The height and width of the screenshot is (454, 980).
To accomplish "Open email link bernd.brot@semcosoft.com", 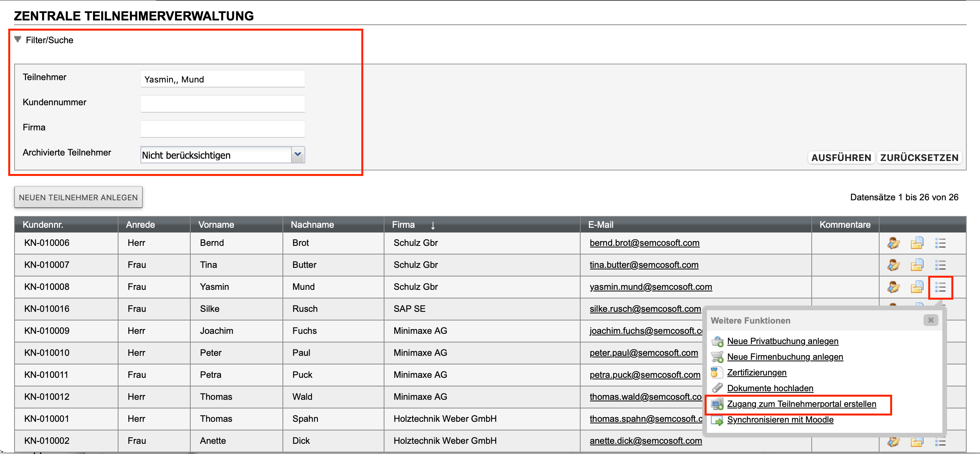I will (x=644, y=243).
